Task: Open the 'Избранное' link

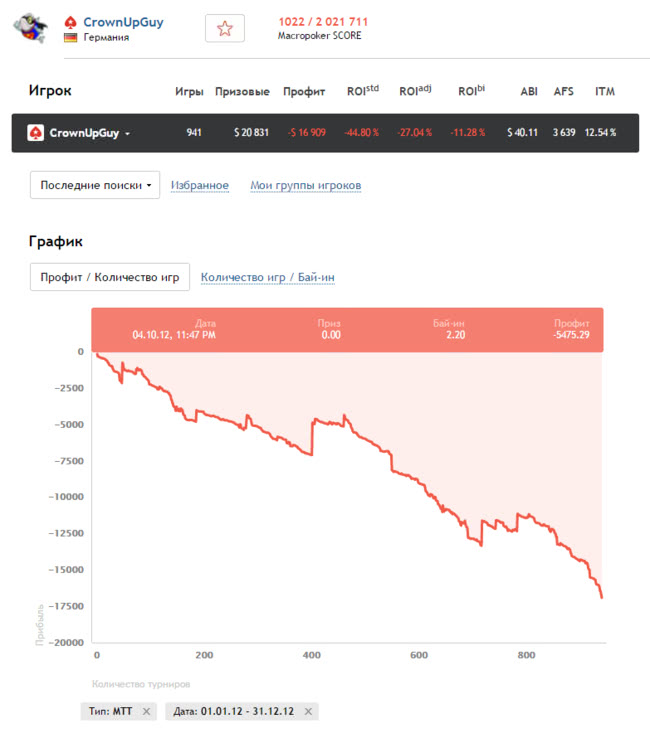Action: pos(200,185)
